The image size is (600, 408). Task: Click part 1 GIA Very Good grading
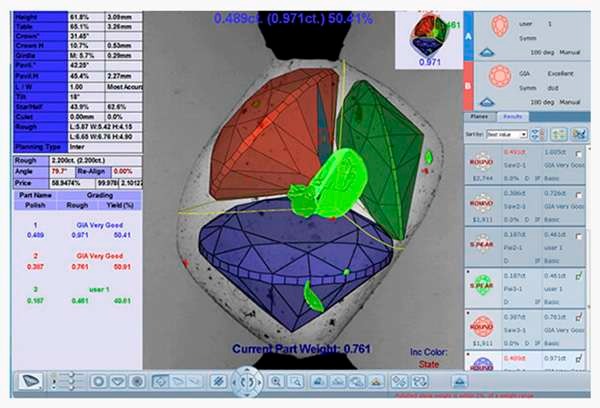[x=99, y=225]
